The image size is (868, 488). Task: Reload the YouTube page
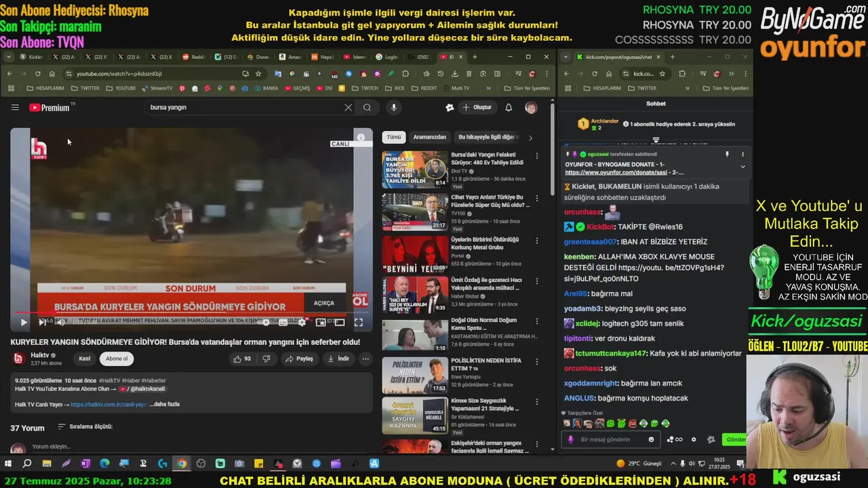click(x=37, y=73)
